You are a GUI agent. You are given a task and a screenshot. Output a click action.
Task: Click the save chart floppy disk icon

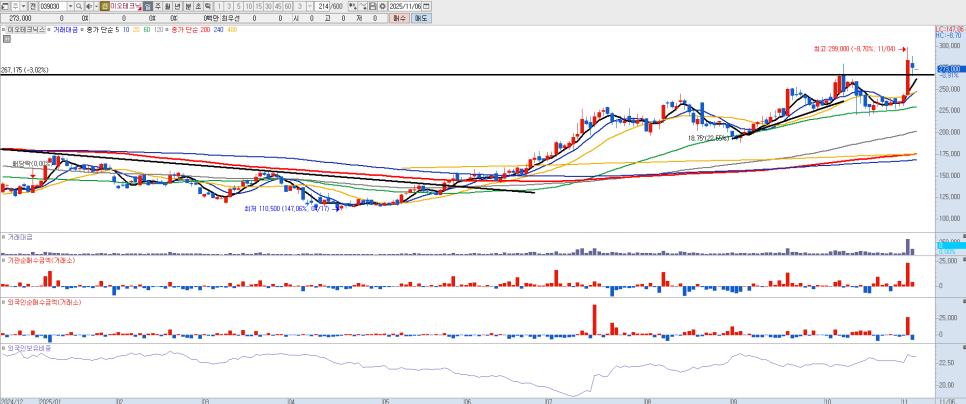372,6
